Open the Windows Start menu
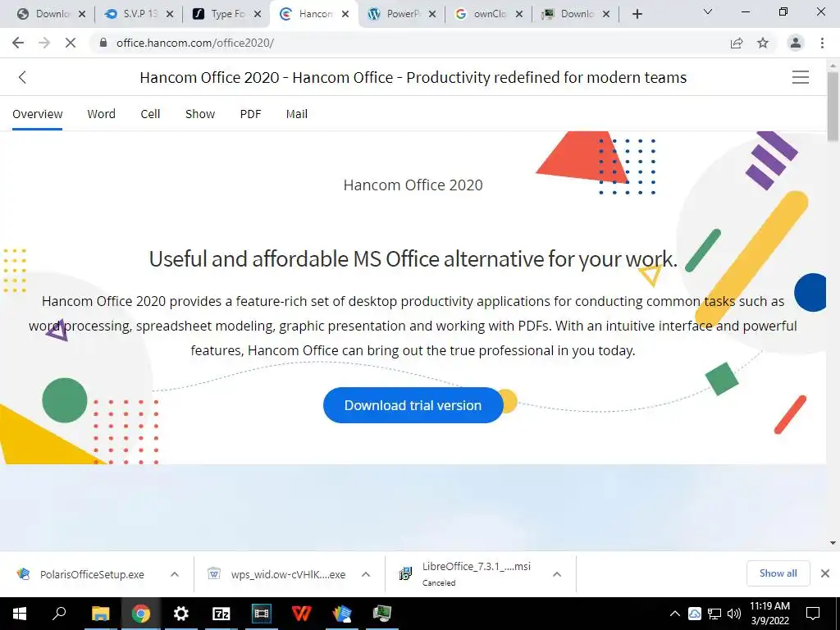This screenshot has height=630, width=840. (20, 614)
